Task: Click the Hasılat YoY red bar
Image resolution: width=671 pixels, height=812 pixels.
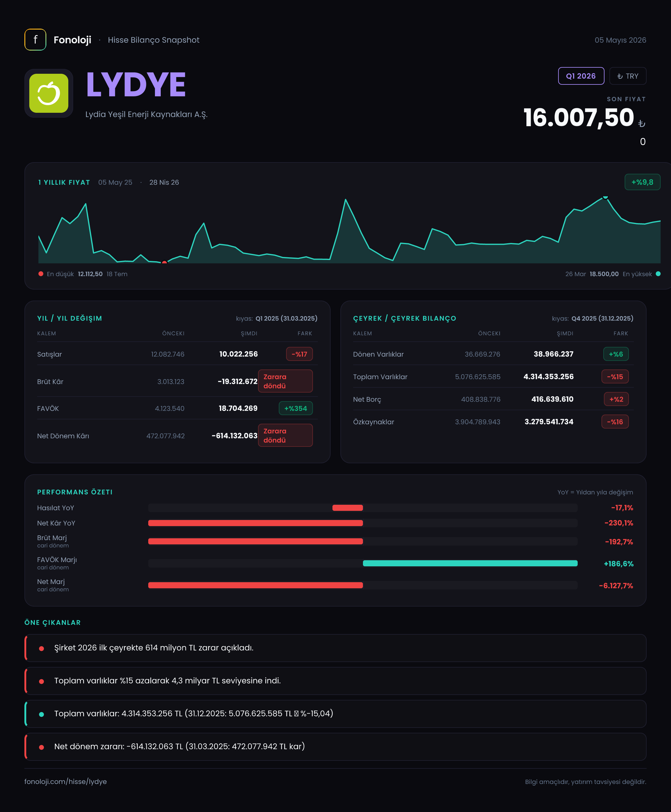Action: 347,507
